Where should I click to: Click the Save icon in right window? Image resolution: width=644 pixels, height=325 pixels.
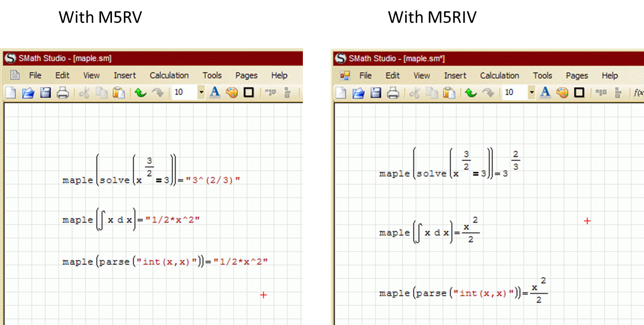376,92
